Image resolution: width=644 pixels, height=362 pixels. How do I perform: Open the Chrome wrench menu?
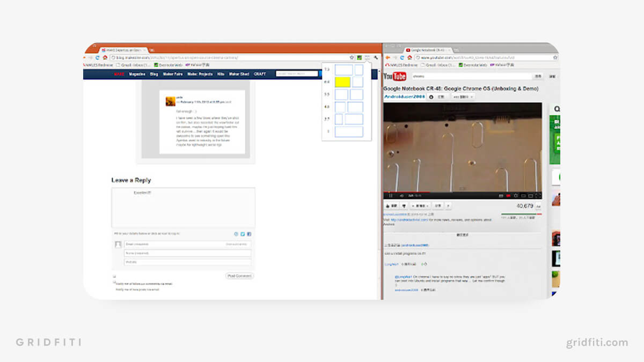[x=376, y=57]
